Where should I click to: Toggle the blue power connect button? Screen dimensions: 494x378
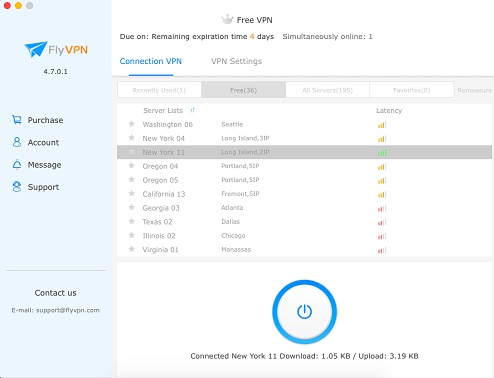coord(304,312)
